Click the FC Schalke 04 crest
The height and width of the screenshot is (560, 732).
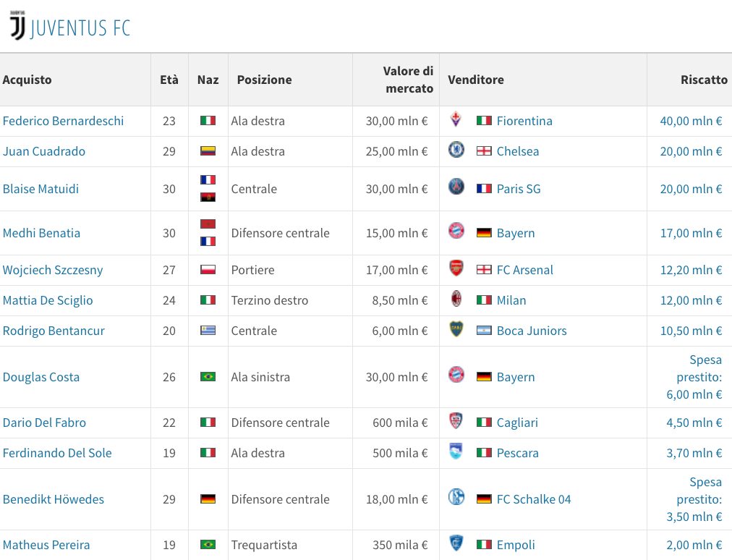[456, 497]
